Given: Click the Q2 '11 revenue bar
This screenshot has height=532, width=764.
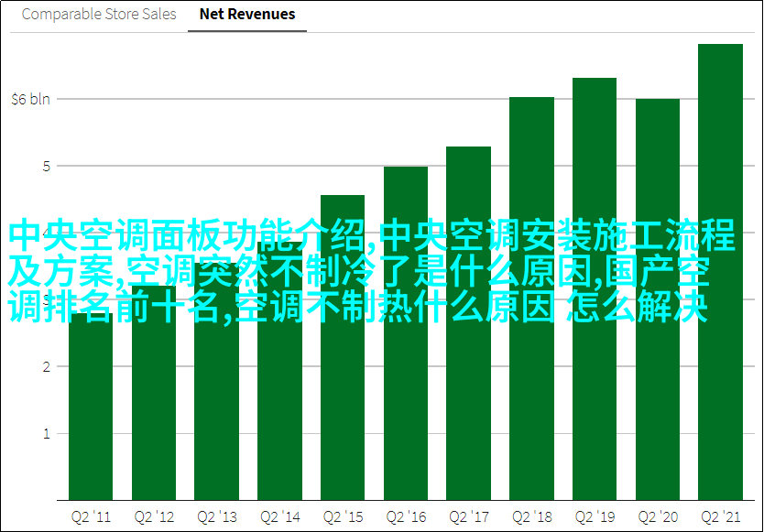Looking at the screenshot, I should point(91,412).
